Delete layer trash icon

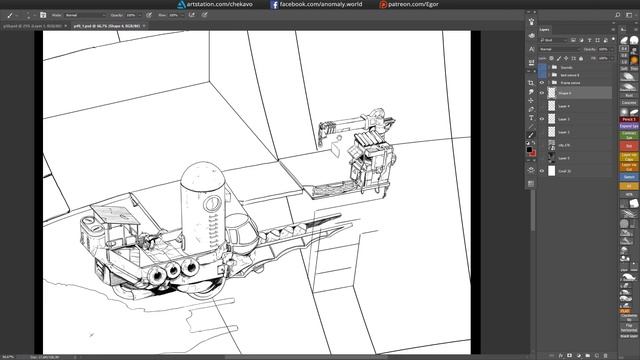click(x=605, y=356)
